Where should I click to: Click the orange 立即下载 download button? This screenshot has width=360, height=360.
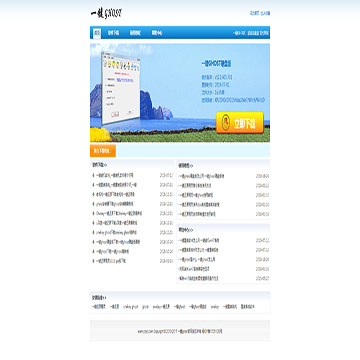click(x=240, y=123)
